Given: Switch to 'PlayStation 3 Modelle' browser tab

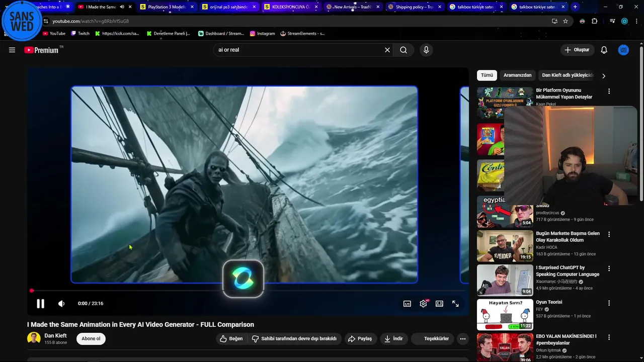Looking at the screenshot, I should [167, 7].
